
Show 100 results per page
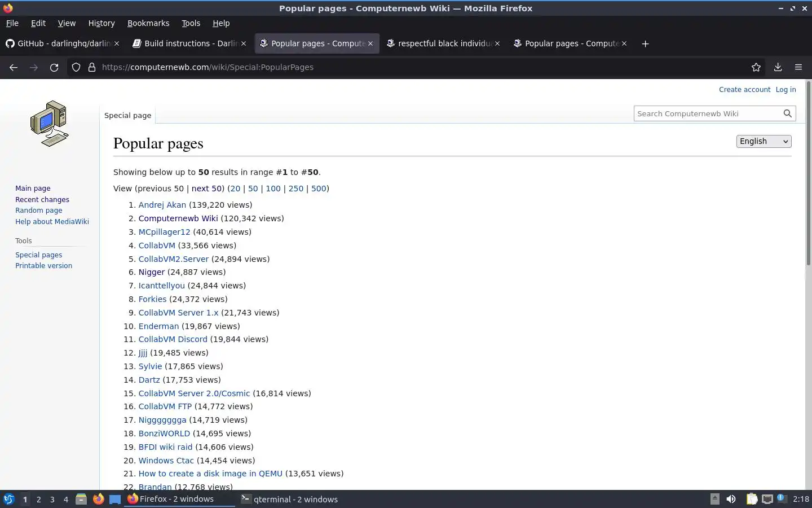pyautogui.click(x=273, y=189)
